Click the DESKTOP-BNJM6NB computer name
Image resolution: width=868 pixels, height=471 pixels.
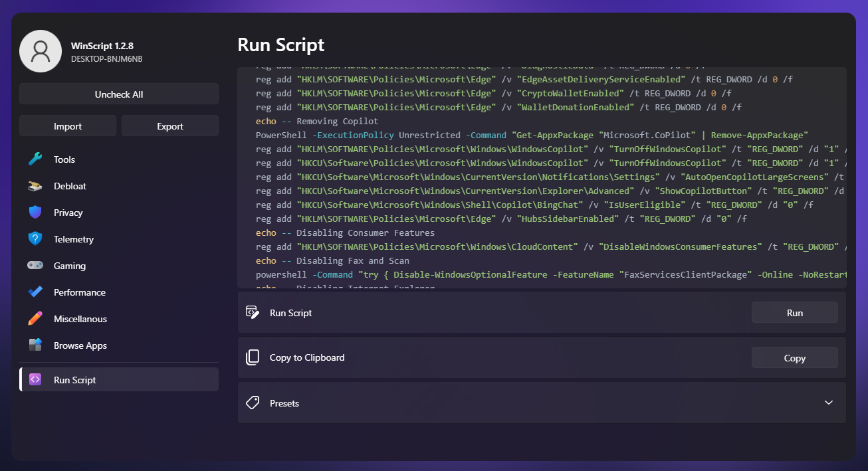point(107,58)
